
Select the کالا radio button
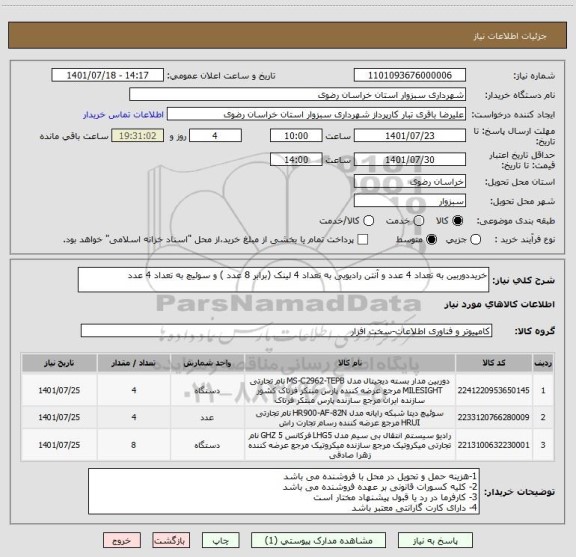point(458,220)
